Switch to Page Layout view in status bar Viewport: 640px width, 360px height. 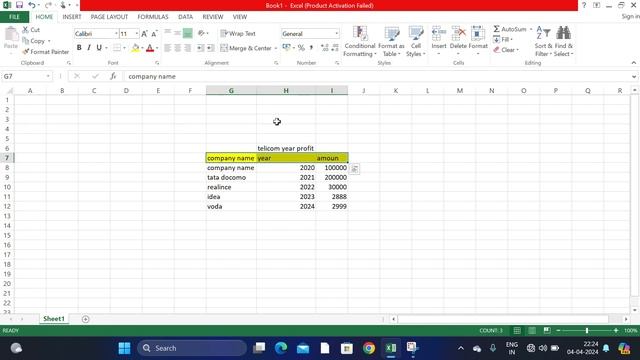532,330
